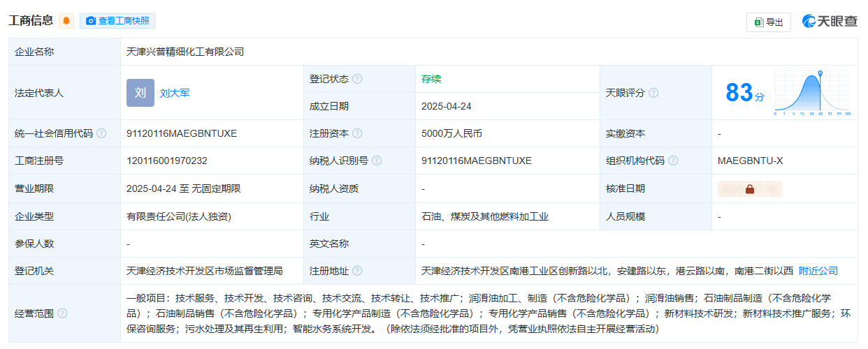This screenshot has width=868, height=349.
Task: Click the green 存续 status text
Action: pos(431,79)
